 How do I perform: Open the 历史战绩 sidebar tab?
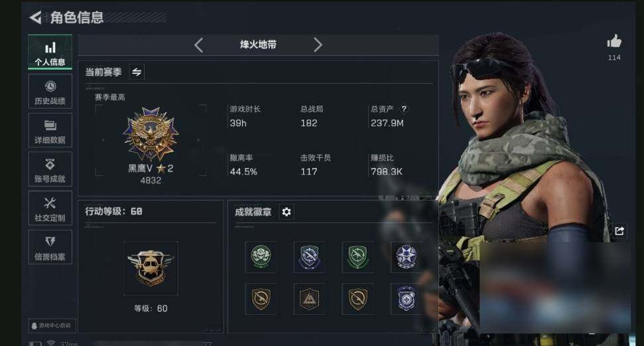[x=50, y=92]
